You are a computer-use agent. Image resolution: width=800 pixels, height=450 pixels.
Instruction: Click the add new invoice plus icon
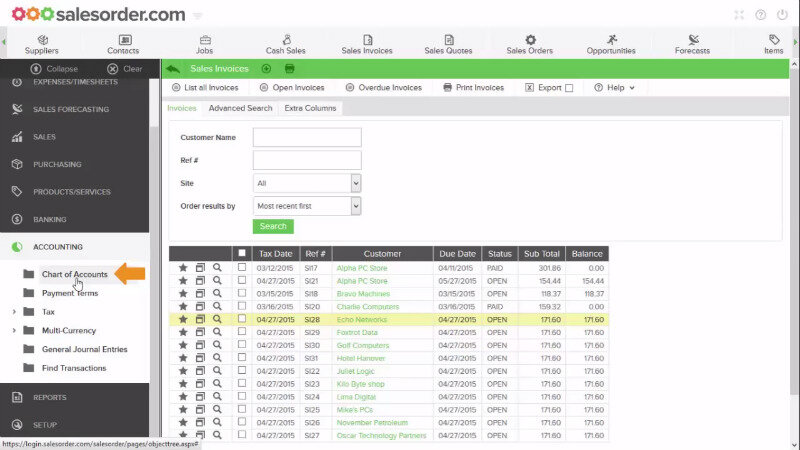pyautogui.click(x=266, y=69)
